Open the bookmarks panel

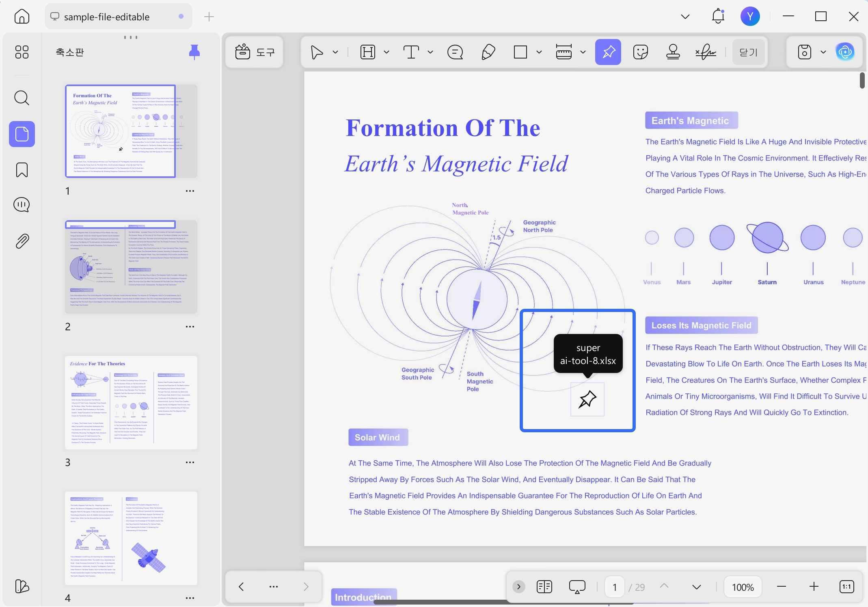(22, 170)
